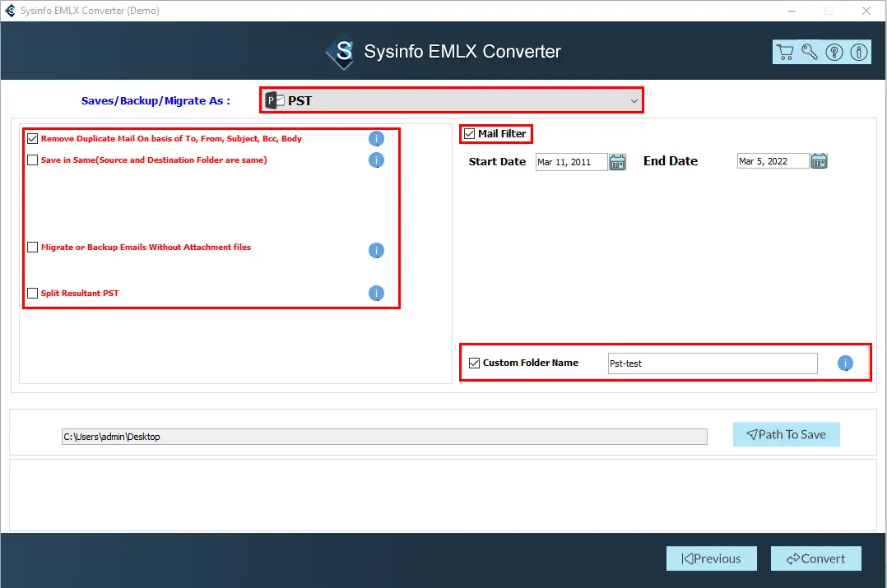Screen dimensions: 887x588
Task: Open End Date calendar picker
Action: pyautogui.click(x=820, y=161)
